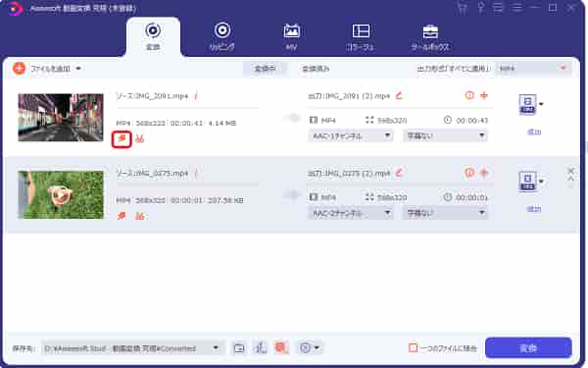Rename output IMG_0275 (2).mp4 with pencil
Viewport: 588px width, 368px height.
pyautogui.click(x=399, y=173)
